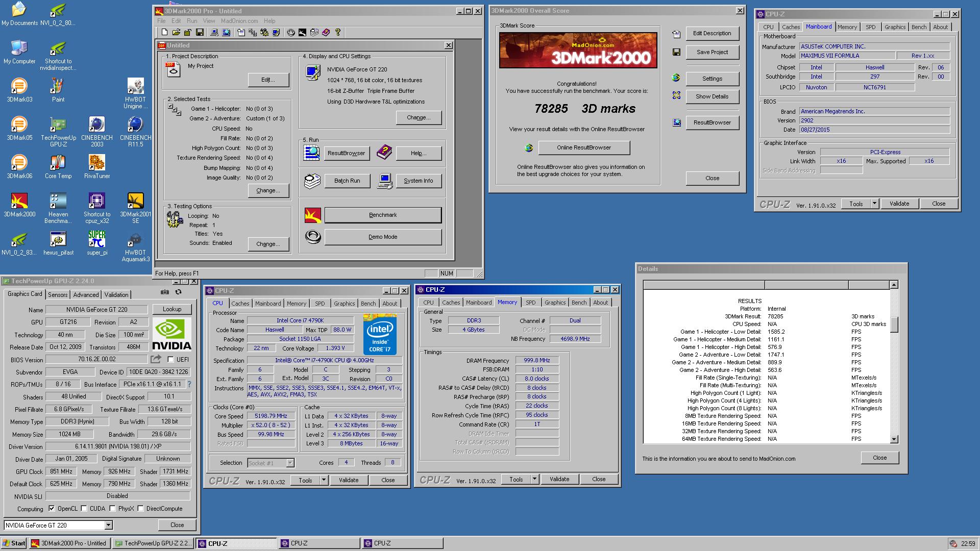Toggle the UEFI checkbox in GPU-Z
980x551 pixels.
click(170, 359)
